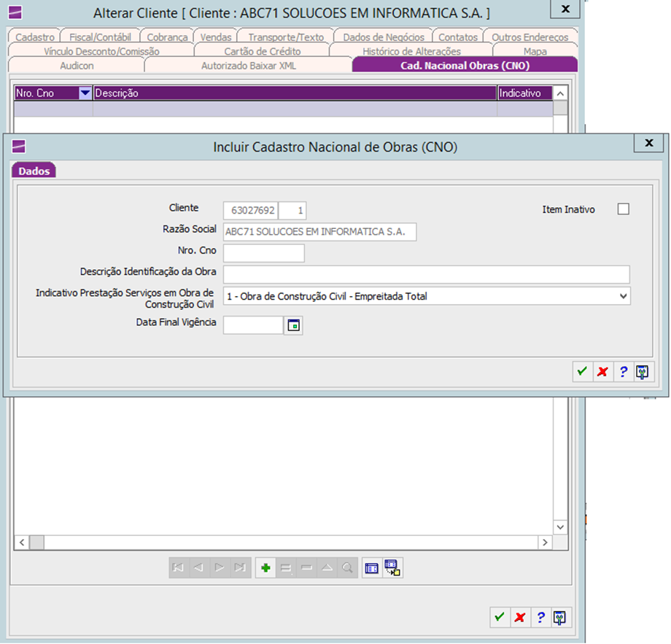671x644 pixels.
Task: Click the edit record icon in grid toolbar
Action: click(286, 568)
